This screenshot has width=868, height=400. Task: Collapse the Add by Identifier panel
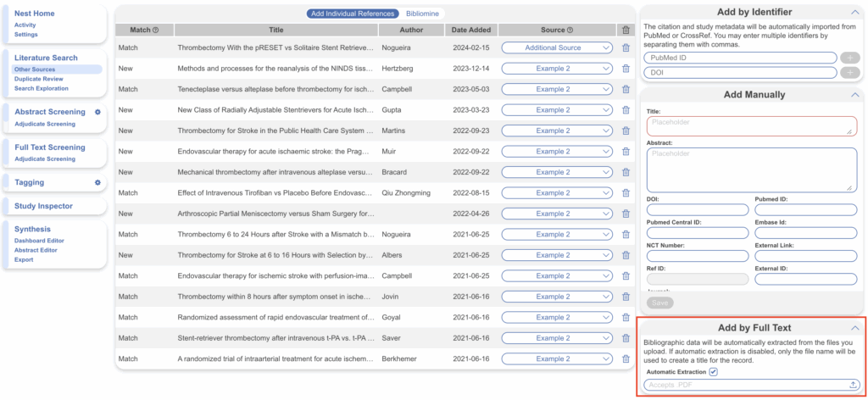point(854,12)
